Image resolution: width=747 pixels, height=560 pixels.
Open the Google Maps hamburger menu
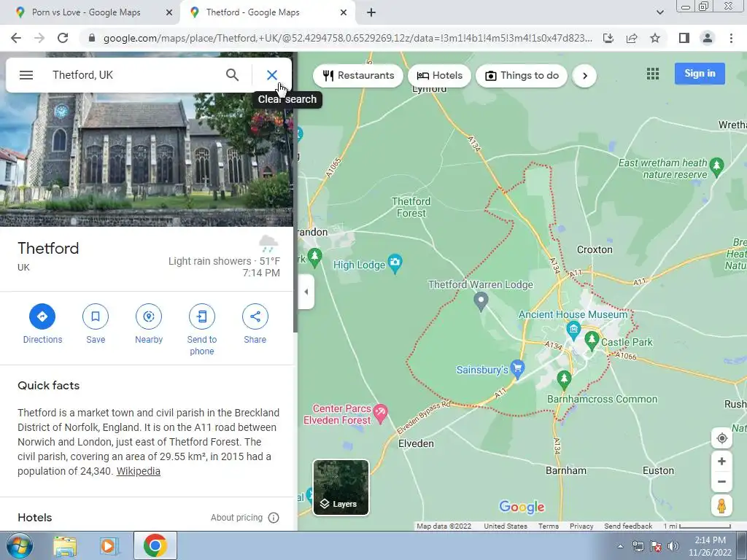point(26,75)
